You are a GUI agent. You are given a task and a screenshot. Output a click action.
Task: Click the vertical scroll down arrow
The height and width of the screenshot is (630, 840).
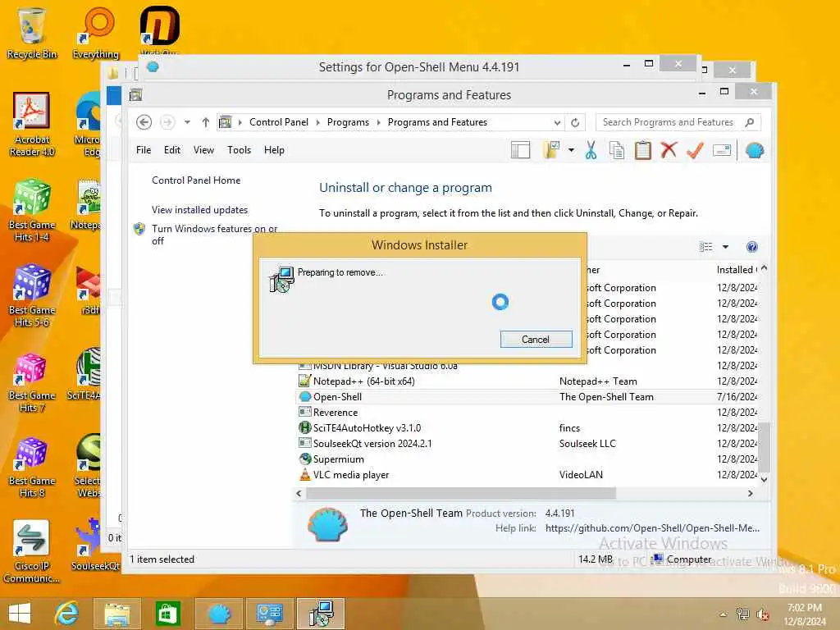[765, 479]
